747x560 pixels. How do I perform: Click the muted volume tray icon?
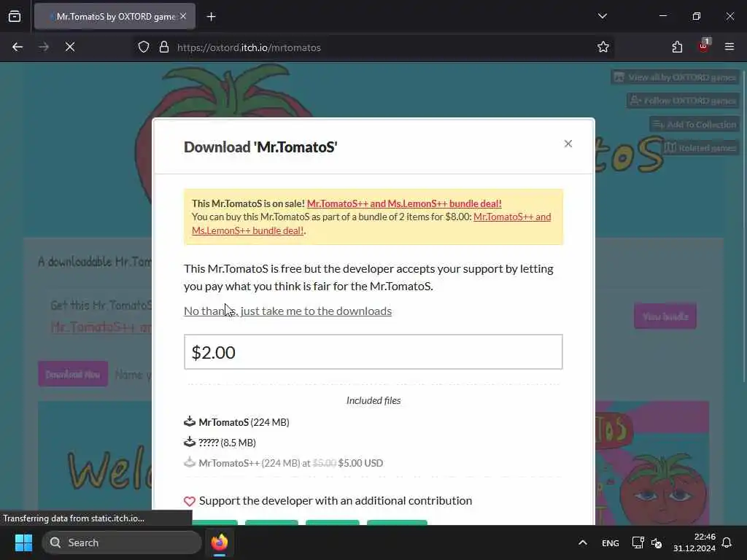point(657,542)
